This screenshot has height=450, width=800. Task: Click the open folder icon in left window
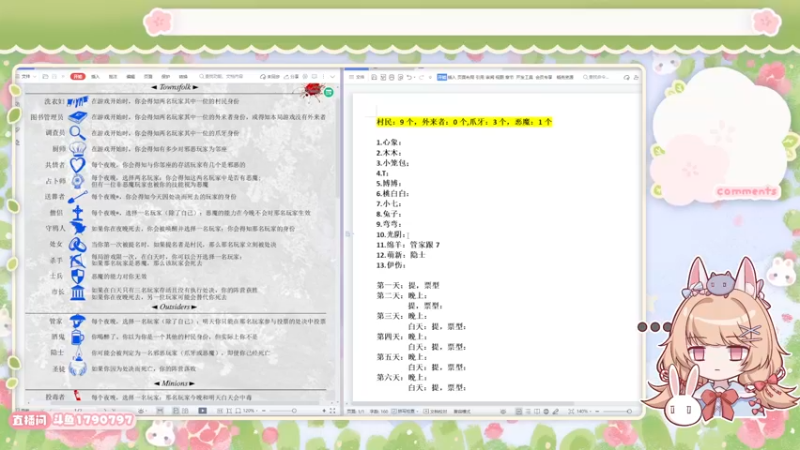coord(45,77)
